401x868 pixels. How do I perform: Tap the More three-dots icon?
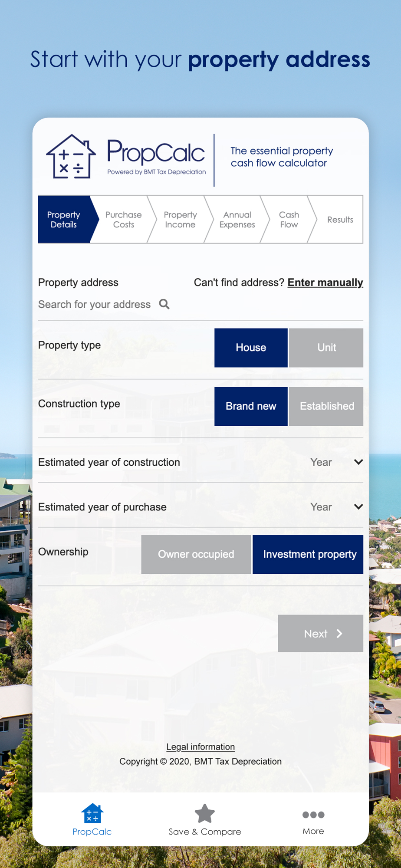pyautogui.click(x=313, y=815)
